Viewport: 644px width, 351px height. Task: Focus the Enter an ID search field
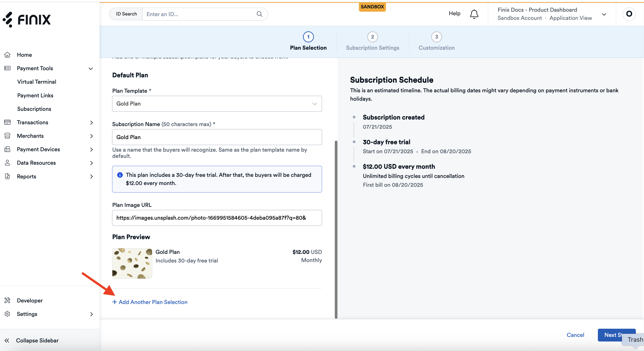tap(200, 14)
